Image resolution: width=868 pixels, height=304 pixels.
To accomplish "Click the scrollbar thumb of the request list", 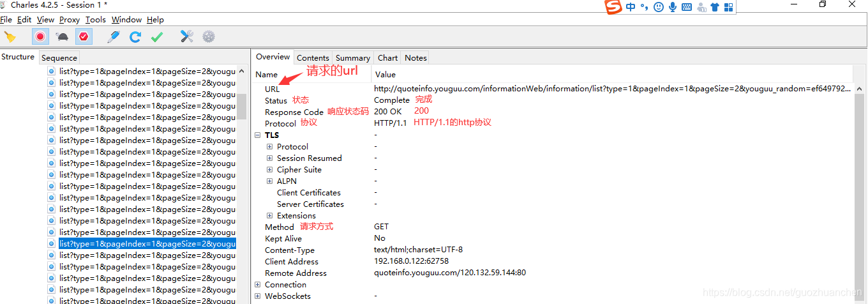I will [242, 107].
